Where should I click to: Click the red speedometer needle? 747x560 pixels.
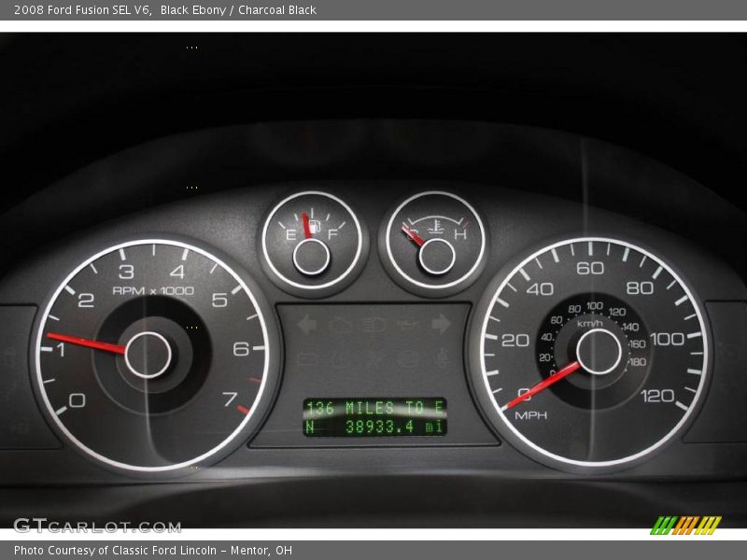pyautogui.click(x=543, y=385)
